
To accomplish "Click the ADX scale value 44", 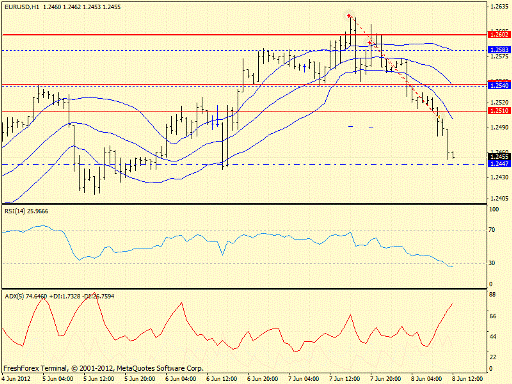I will (492, 337).
